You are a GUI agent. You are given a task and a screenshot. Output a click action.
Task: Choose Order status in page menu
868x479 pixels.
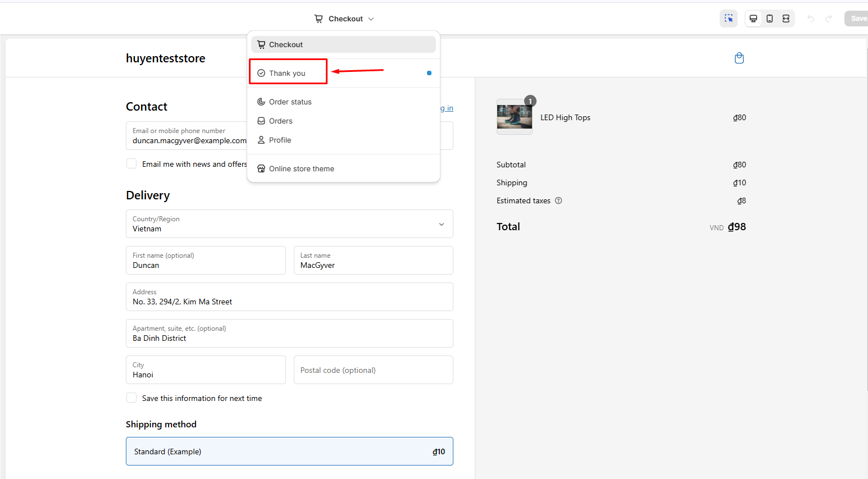(290, 102)
